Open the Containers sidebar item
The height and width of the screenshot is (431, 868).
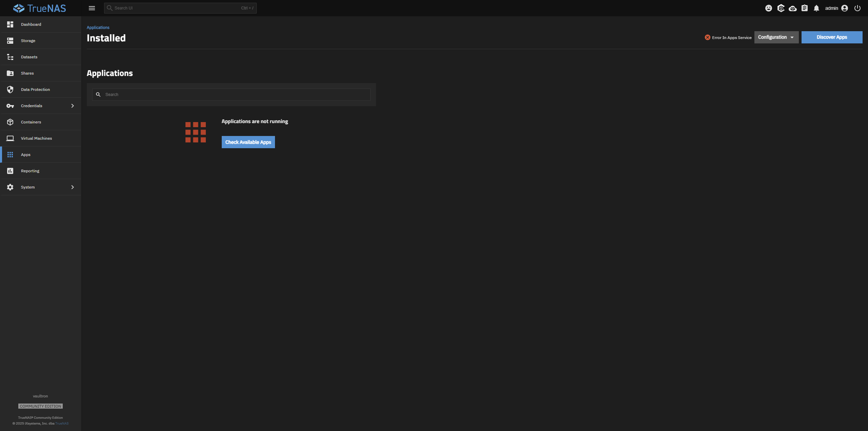(31, 122)
